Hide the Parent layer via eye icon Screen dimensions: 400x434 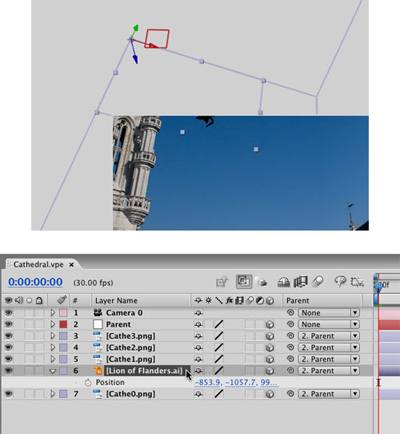8,324
